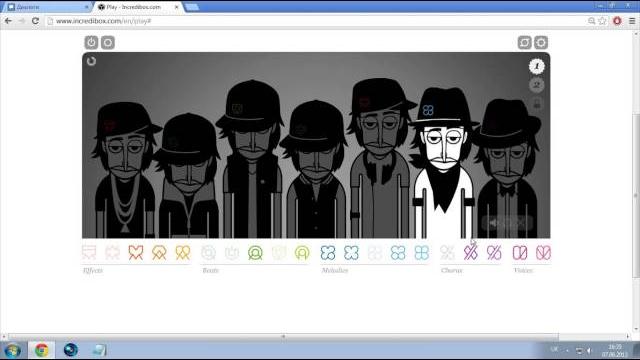Pick the yellow fifth Effects sound icon
The width and height of the screenshot is (640, 360).
click(183, 253)
